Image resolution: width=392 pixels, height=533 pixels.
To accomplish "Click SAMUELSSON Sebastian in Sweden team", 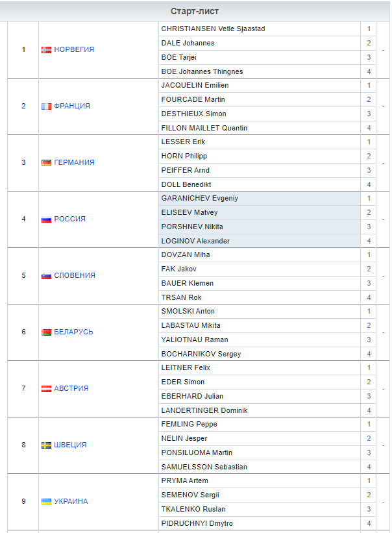I will [204, 467].
